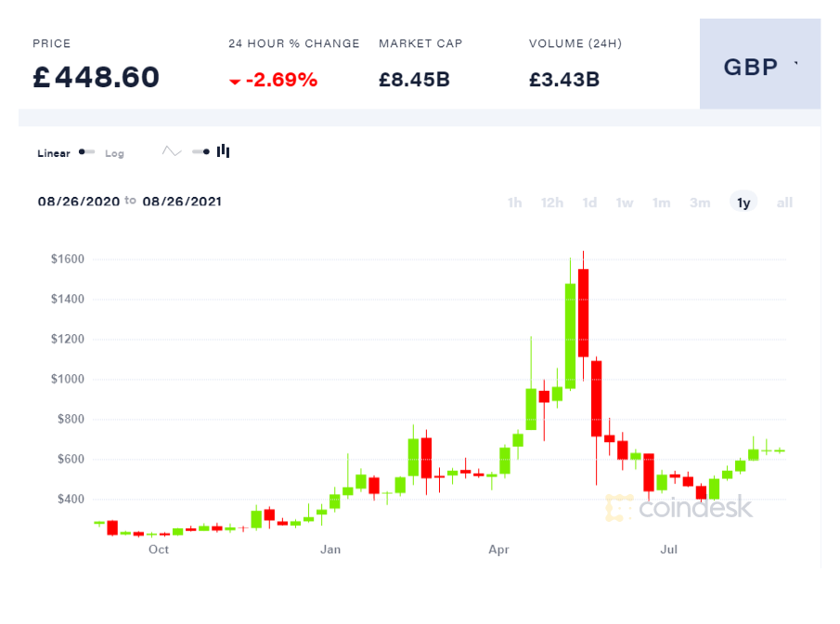Select the Log scale label

point(114,153)
